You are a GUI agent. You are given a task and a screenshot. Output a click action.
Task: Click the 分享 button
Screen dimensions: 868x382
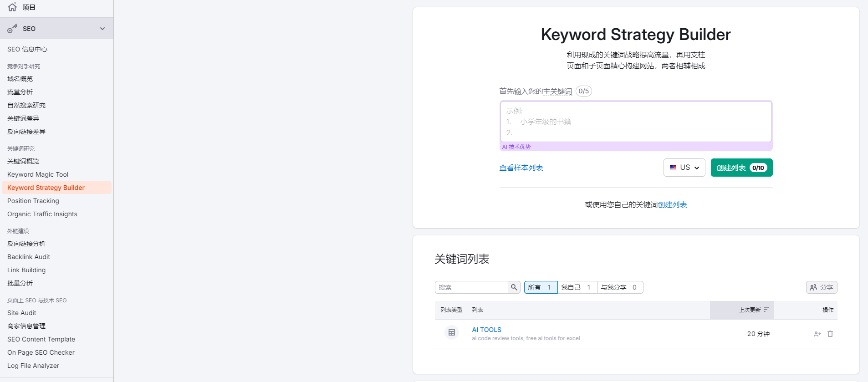coord(822,287)
